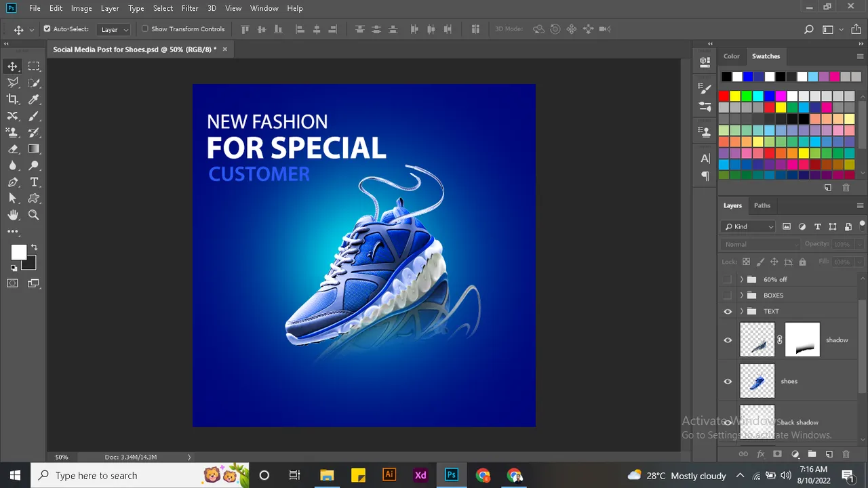Image resolution: width=868 pixels, height=488 pixels.
Task: Show the BOXES group
Action: pyautogui.click(x=728, y=296)
